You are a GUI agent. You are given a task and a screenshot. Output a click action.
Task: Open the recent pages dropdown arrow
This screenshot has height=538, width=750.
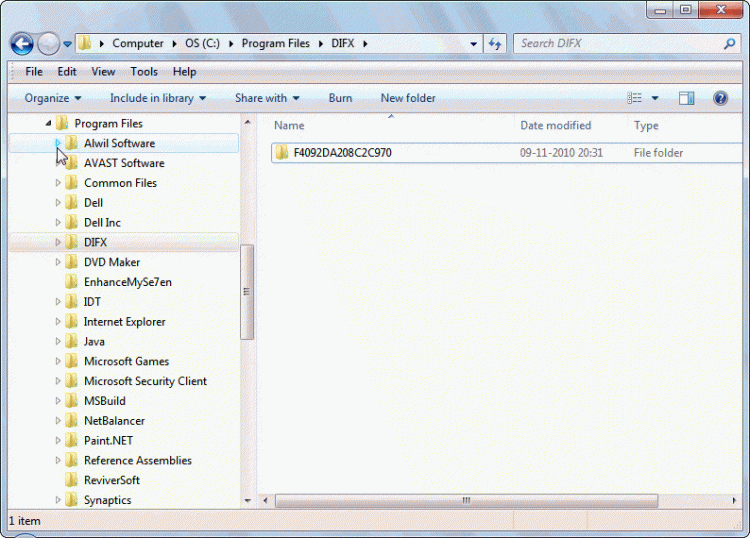click(67, 44)
